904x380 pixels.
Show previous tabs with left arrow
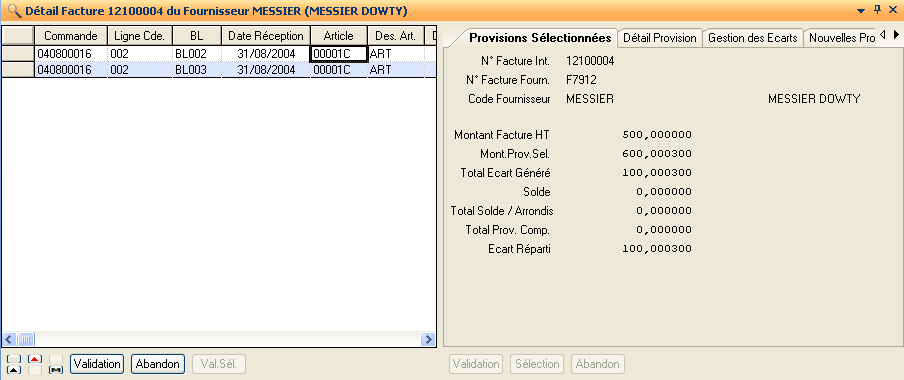tap(883, 36)
